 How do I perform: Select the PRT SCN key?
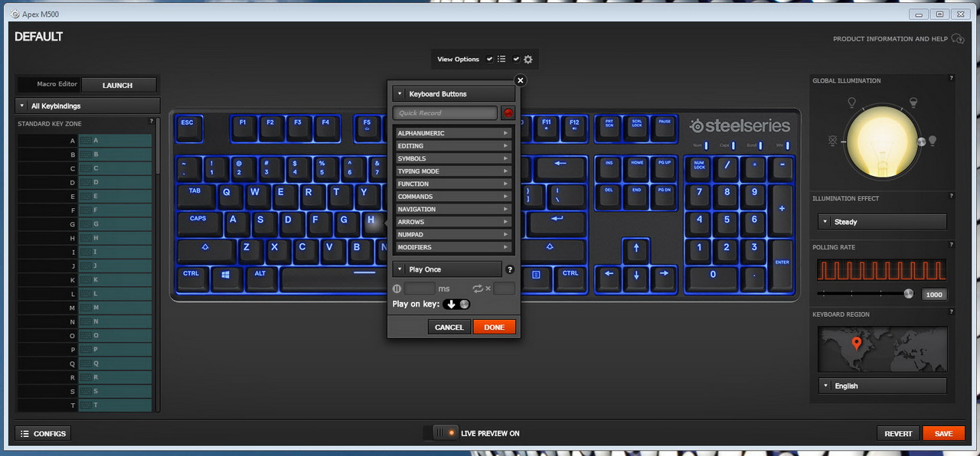[x=609, y=127]
